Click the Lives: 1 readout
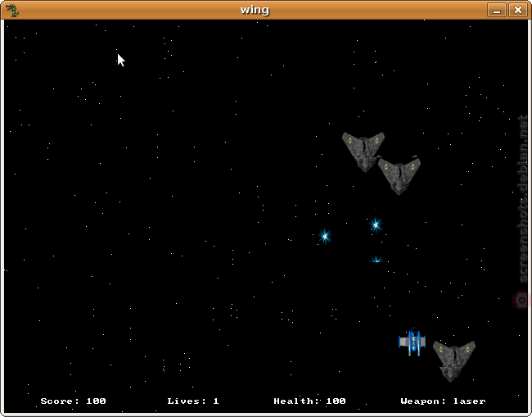Screen dimensions: 532x417 pyautogui.click(x=193, y=401)
